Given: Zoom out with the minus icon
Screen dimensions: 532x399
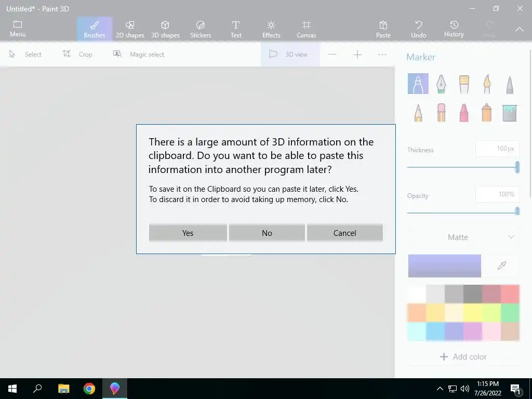Looking at the screenshot, I should click(332, 55).
